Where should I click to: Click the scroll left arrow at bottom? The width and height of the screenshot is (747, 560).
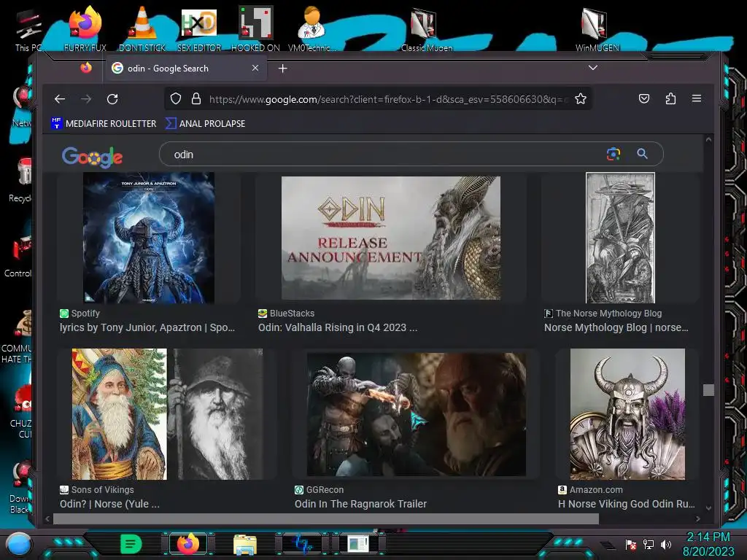pos(47,518)
